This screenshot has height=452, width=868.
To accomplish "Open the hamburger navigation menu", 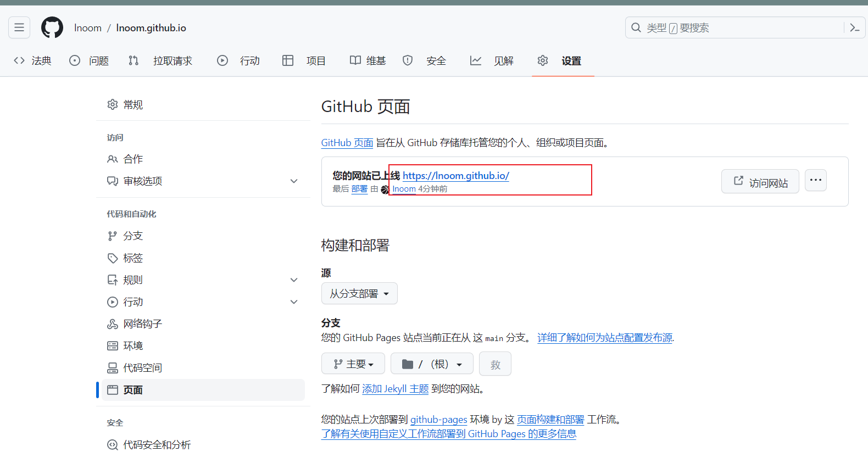I will pos(19,27).
